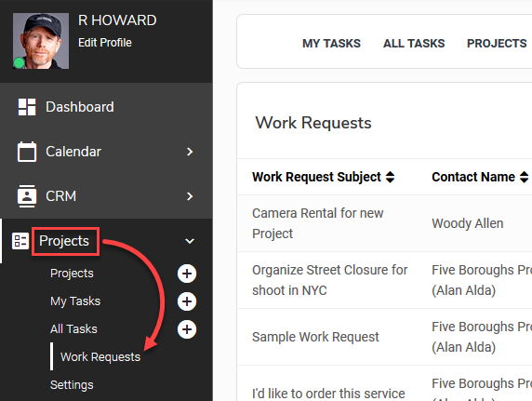Click the Woody Allen contact cell
Image resolution: width=532 pixels, height=401 pixels.
468,223
